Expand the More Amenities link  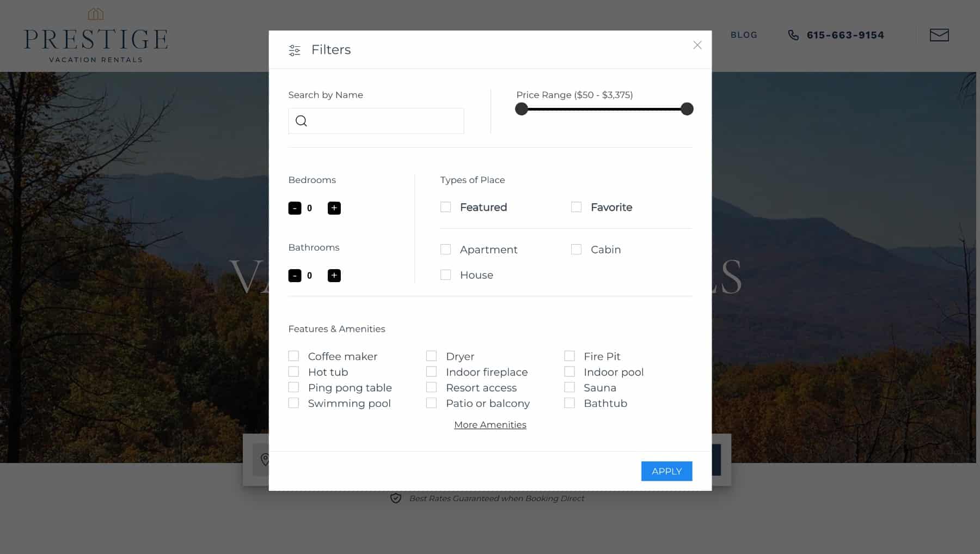coord(490,425)
